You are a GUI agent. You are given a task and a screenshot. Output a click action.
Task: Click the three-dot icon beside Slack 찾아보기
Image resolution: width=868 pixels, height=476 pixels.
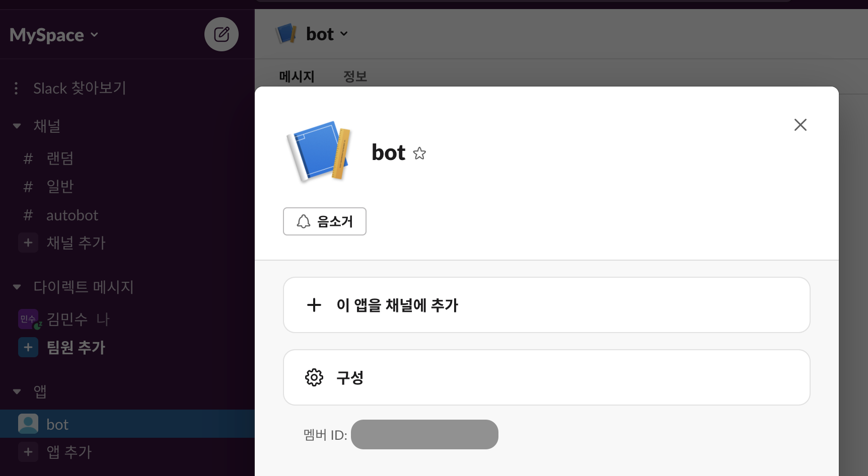click(x=16, y=88)
